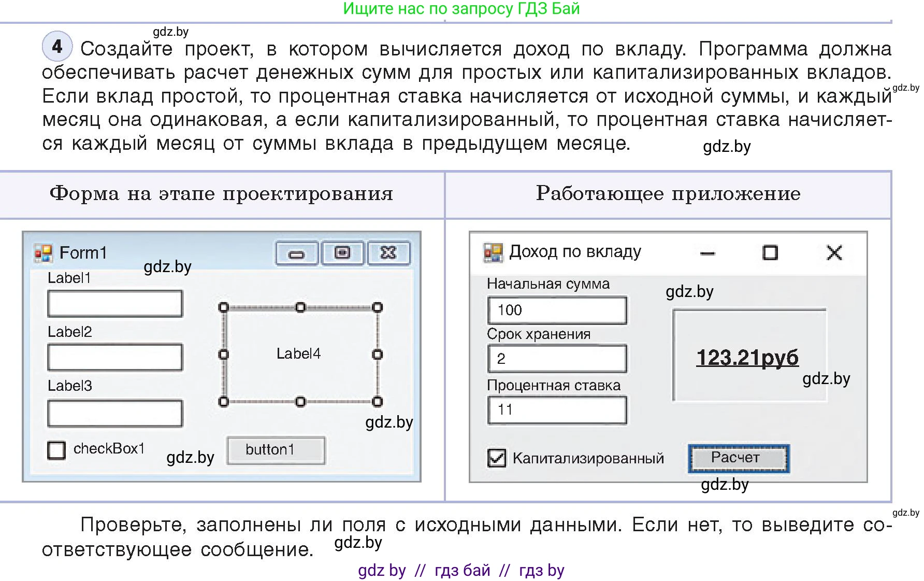Close the Form1 designer window
The width and height of the screenshot is (924, 581).
click(388, 253)
